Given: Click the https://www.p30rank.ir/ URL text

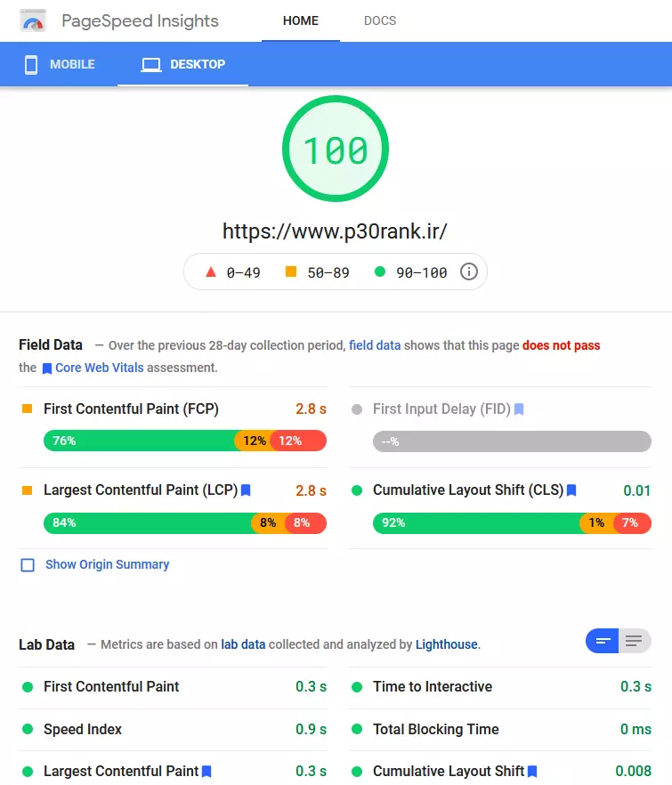Looking at the screenshot, I should [335, 231].
